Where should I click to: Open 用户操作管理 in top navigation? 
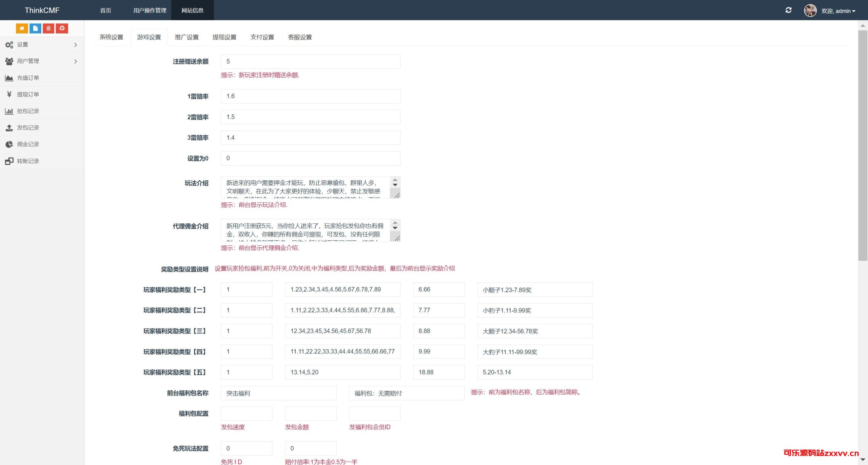click(x=150, y=11)
